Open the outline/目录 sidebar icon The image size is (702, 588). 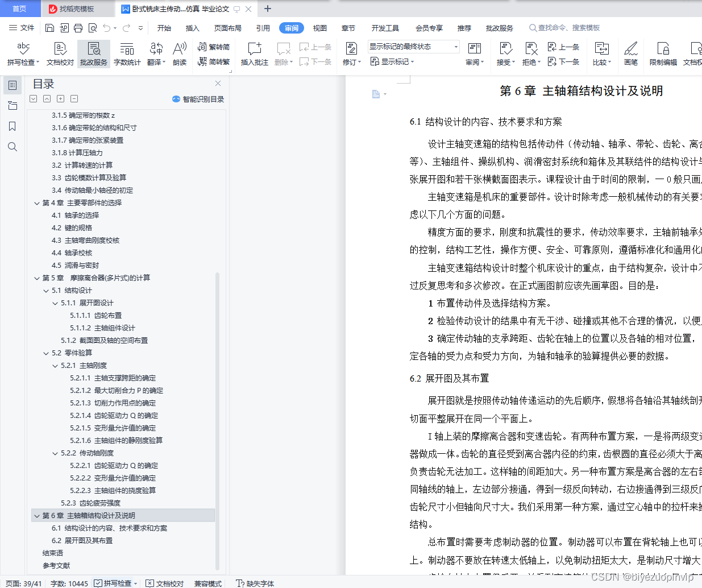pyautogui.click(x=13, y=85)
